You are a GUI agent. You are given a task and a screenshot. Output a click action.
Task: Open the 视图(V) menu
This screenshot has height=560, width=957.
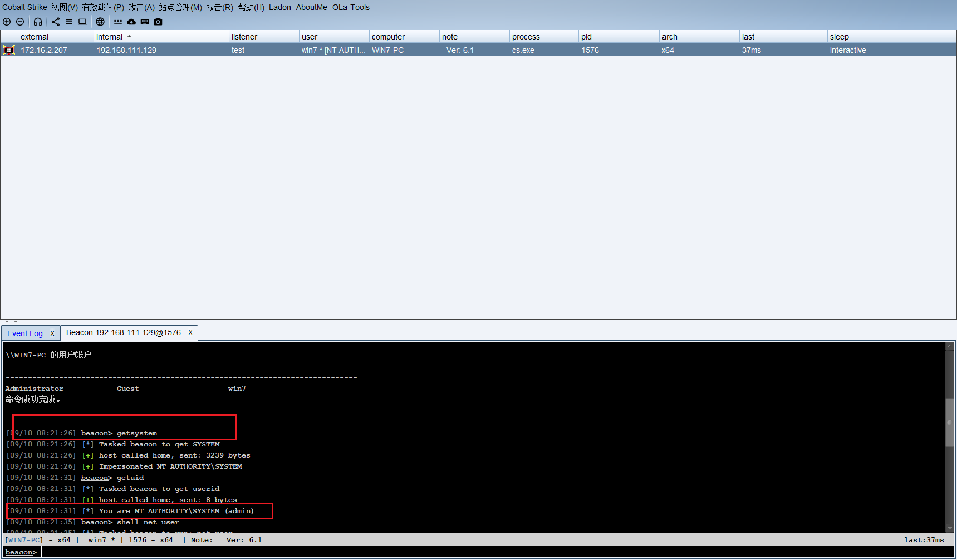click(65, 7)
